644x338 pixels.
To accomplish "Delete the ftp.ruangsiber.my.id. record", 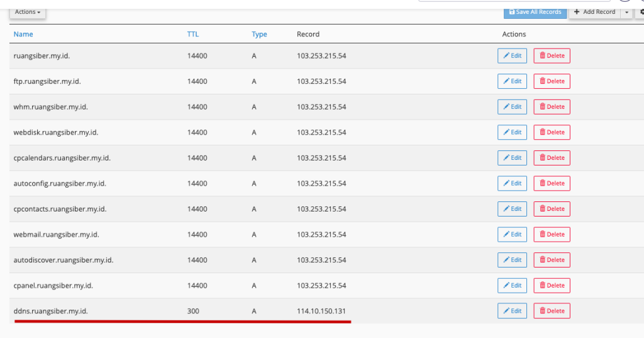I will point(552,81).
